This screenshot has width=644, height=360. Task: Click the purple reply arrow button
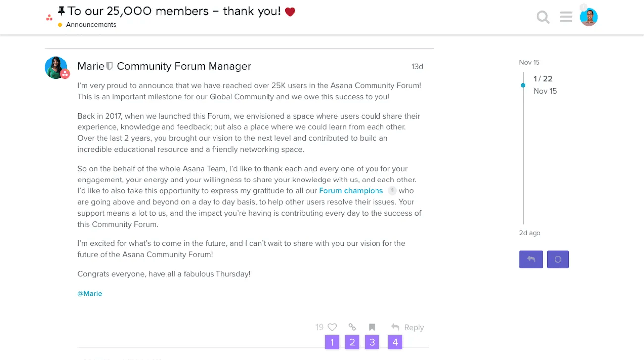pos(531,259)
